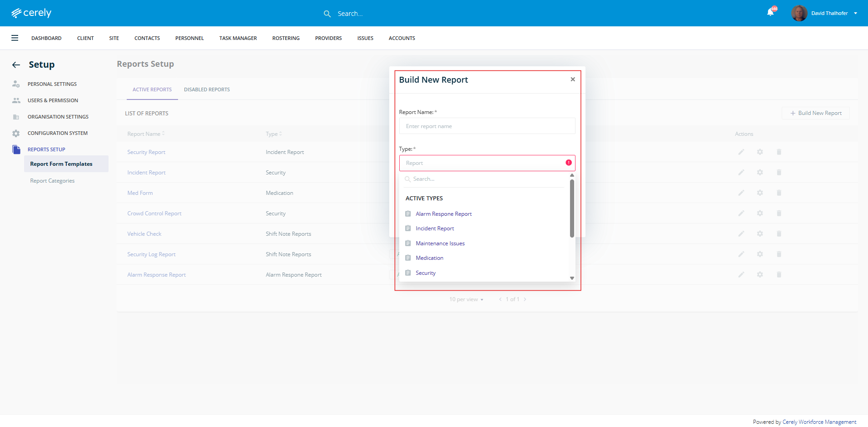Viewport: 868px width, 427px height.
Task: Open the 10 per view dropdown
Action: [466, 299]
